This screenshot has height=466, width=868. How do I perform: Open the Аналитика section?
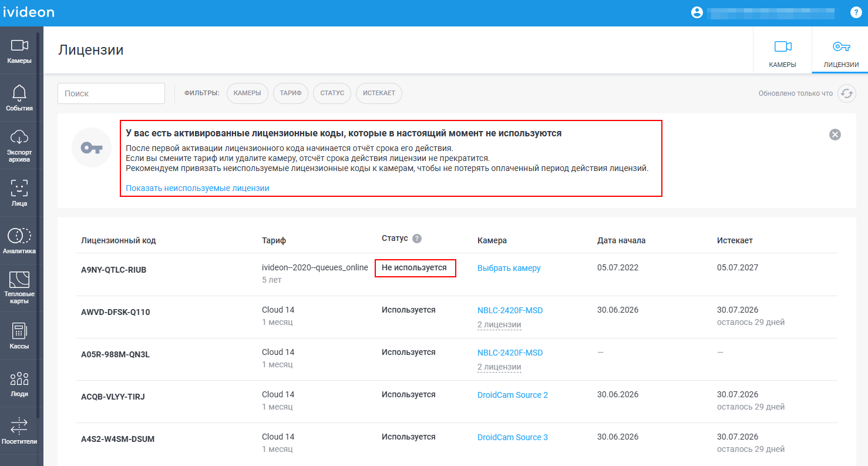(x=19, y=241)
